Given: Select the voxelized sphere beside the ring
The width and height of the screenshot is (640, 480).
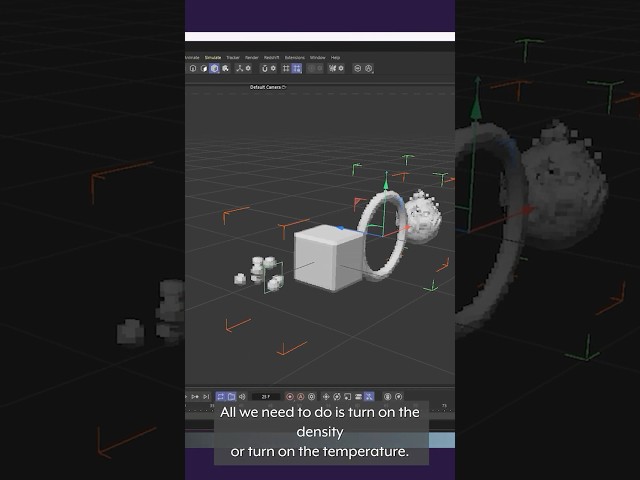Looking at the screenshot, I should (x=422, y=216).
